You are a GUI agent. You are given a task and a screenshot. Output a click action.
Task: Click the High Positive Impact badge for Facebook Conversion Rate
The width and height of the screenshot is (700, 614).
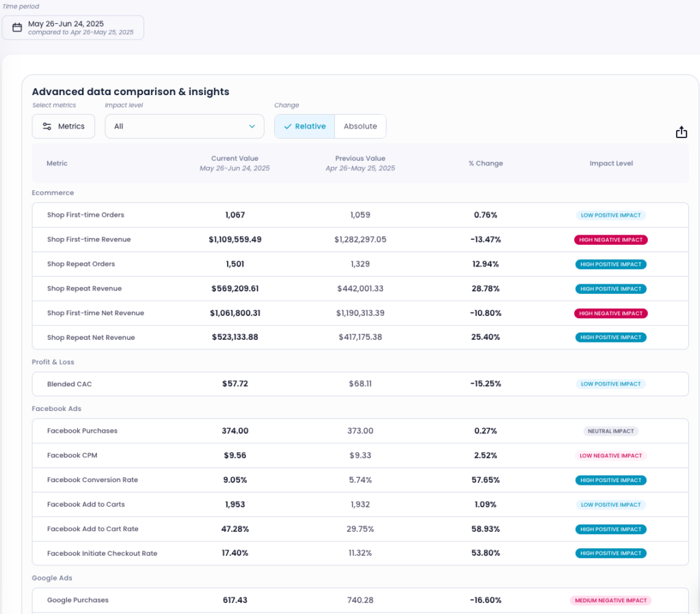[610, 481]
